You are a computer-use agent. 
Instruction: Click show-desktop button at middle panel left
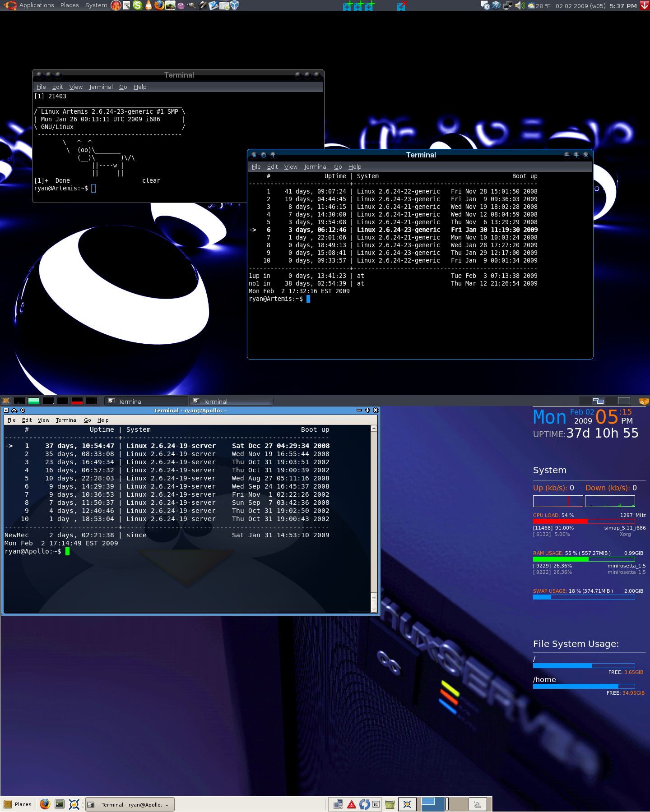(x=6, y=401)
